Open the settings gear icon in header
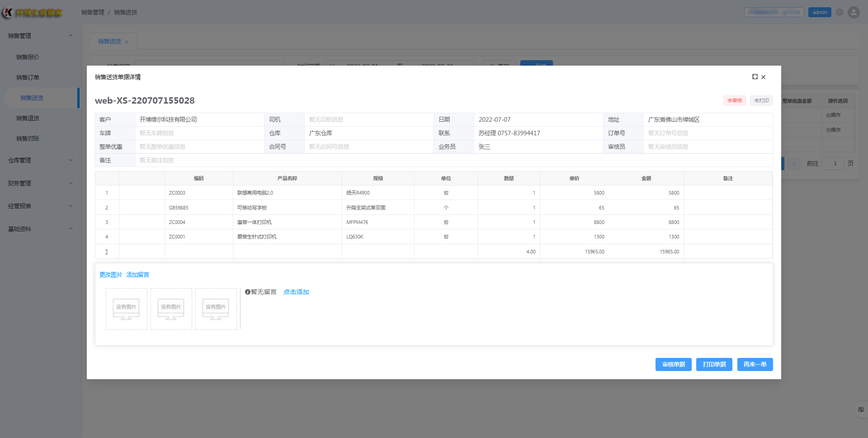 tap(840, 12)
